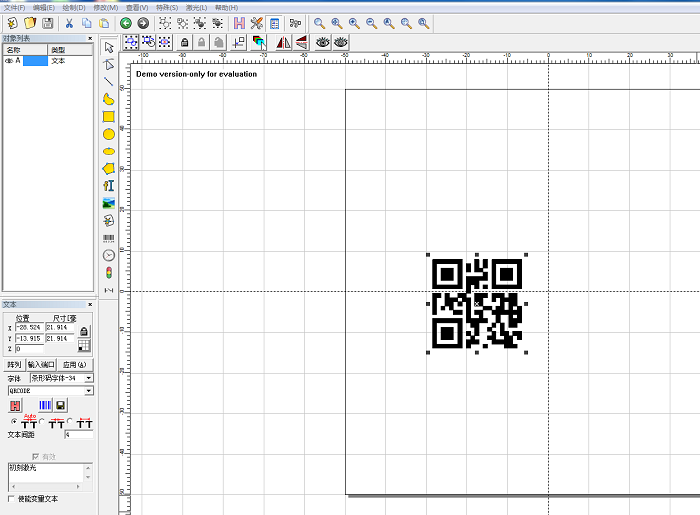Click the 阵列 Array button
Image resolution: width=700 pixels, height=515 pixels.
point(14,365)
